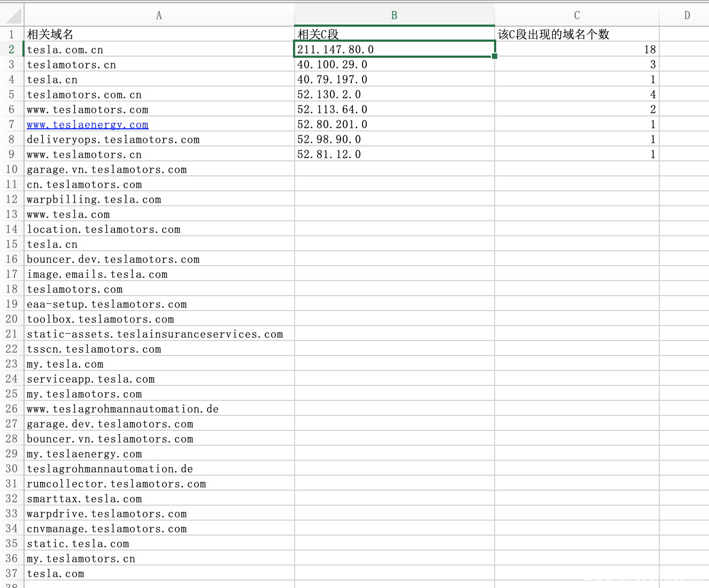Click cell static-assets.teslainsuranceservices.com
This screenshot has height=588, width=709.
[159, 334]
